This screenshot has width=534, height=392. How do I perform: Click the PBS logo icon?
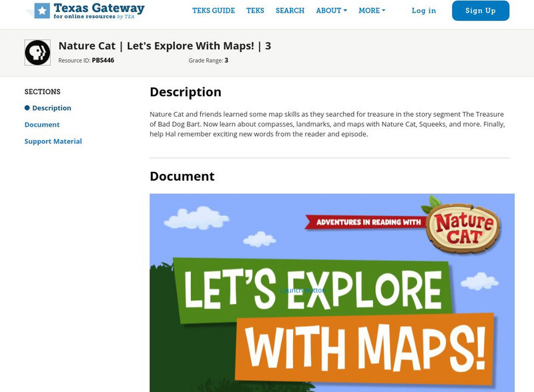pyautogui.click(x=37, y=53)
